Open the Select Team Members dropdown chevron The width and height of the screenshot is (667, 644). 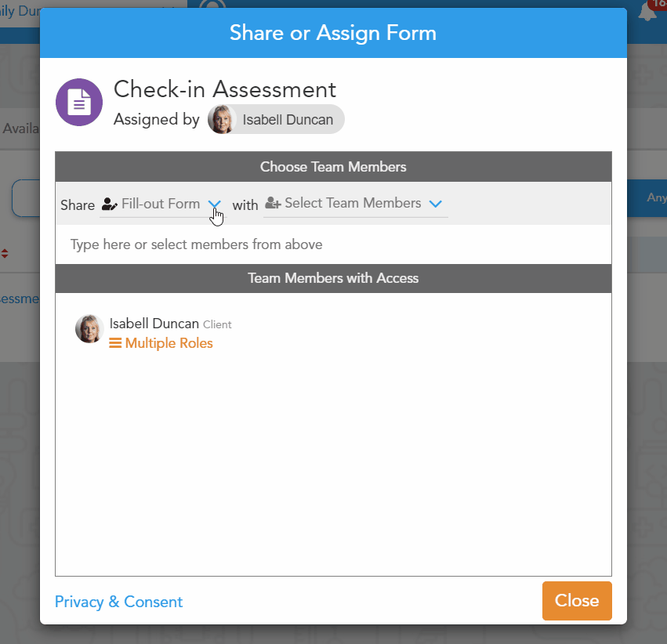(x=436, y=204)
